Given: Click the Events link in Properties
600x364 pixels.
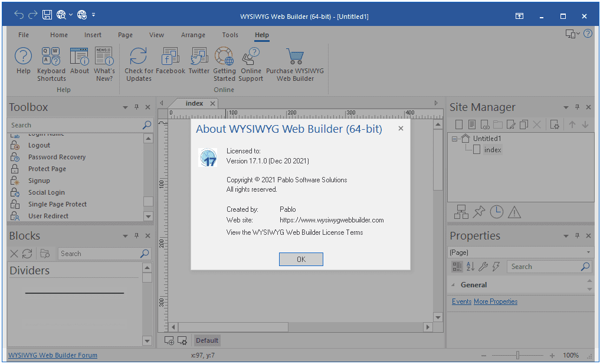Looking at the screenshot, I should tap(461, 301).
